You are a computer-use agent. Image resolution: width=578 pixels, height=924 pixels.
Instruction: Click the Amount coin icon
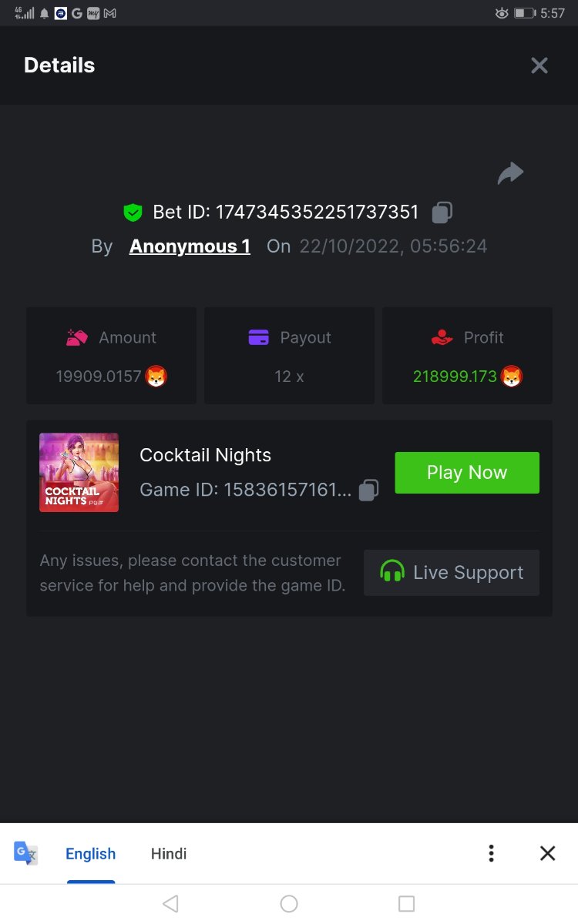[x=156, y=377]
